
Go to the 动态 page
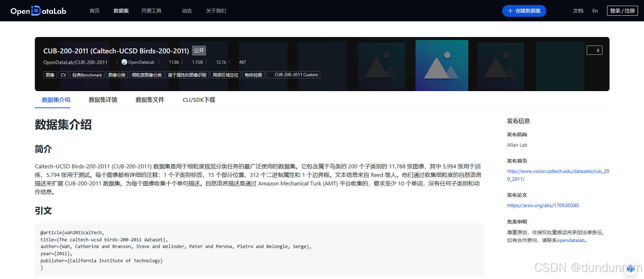click(187, 11)
